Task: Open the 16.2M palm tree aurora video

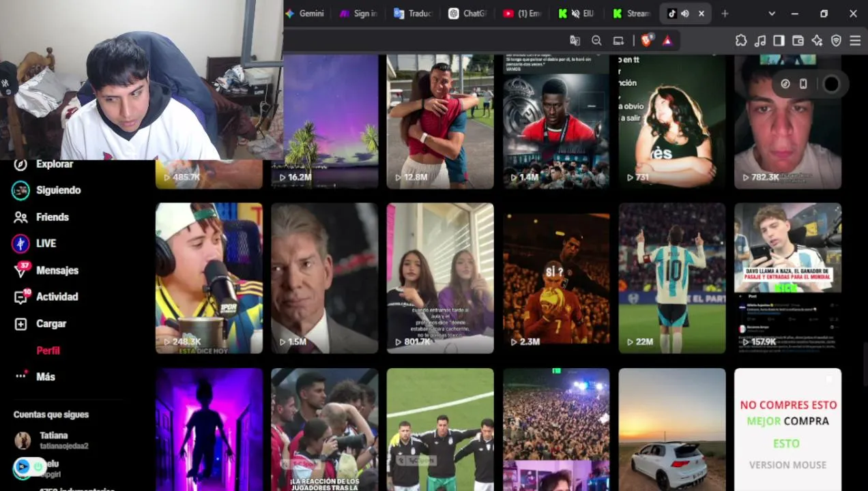Action: click(x=325, y=121)
